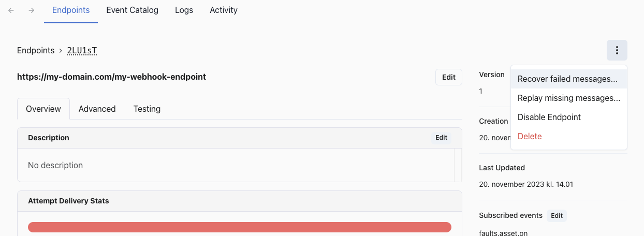This screenshot has width=644, height=236.
Task: Click the back arrow icon
Action: click(x=11, y=10)
